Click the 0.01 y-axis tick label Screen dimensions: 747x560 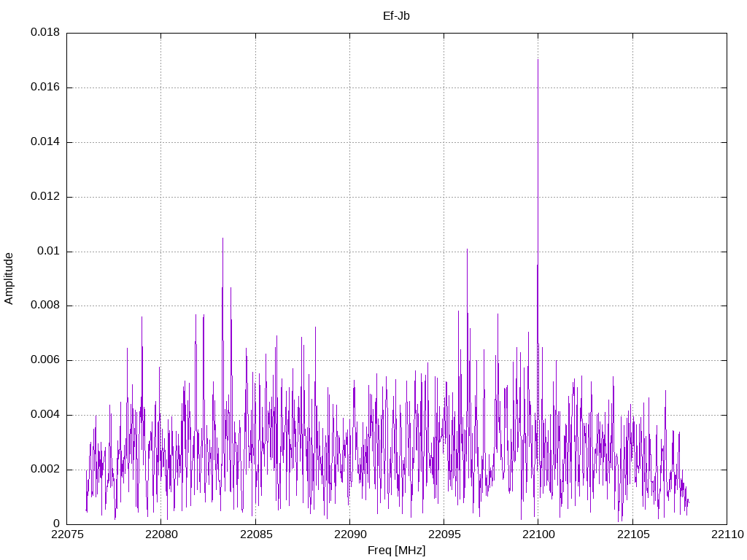click(47, 252)
